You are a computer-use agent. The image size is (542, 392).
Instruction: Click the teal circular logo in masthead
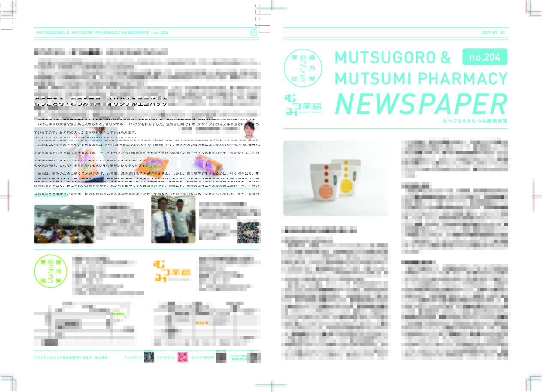[x=303, y=68]
